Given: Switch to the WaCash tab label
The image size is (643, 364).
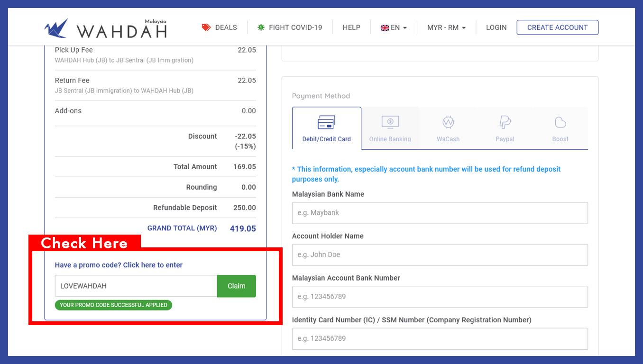Looking at the screenshot, I should click(x=448, y=139).
